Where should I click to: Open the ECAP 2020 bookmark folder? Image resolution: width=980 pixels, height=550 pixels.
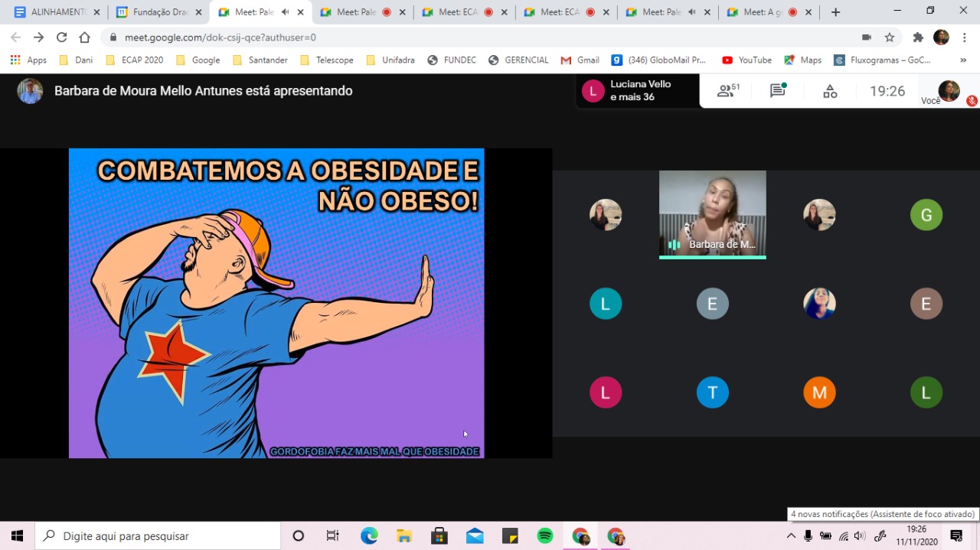(x=134, y=60)
